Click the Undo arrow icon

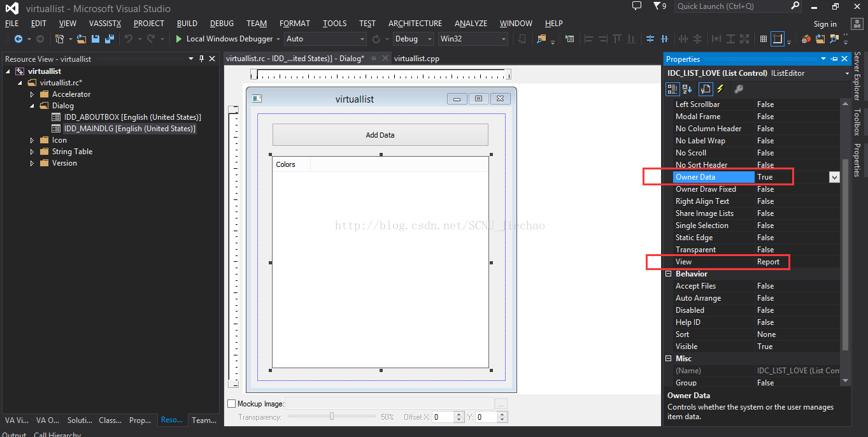[128, 39]
